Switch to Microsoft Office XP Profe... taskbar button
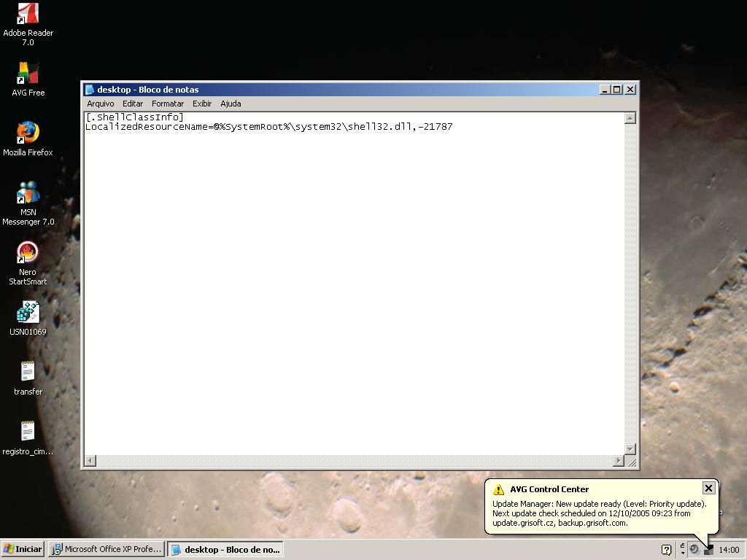This screenshot has width=747, height=560. (x=107, y=549)
